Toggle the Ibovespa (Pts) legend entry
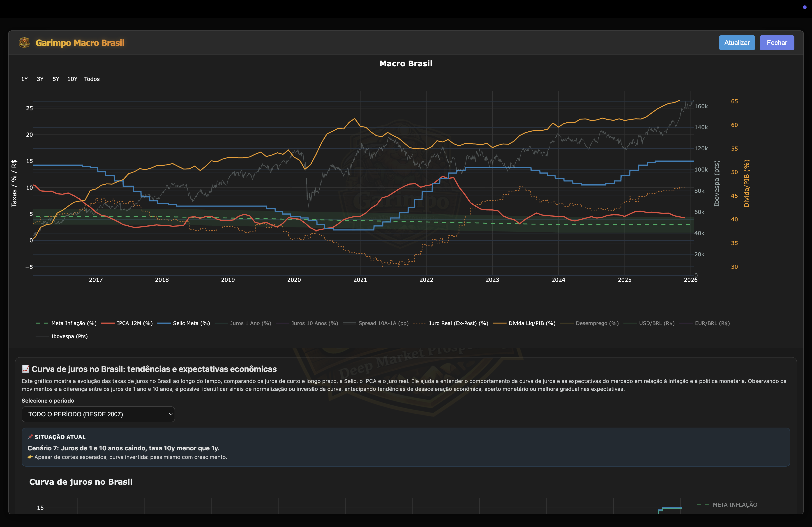 coord(69,336)
